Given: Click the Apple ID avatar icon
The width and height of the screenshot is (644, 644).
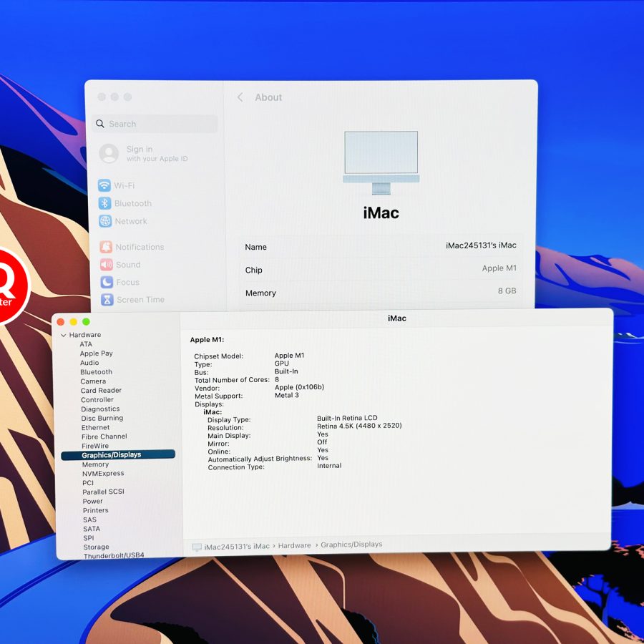Looking at the screenshot, I should 109,154.
